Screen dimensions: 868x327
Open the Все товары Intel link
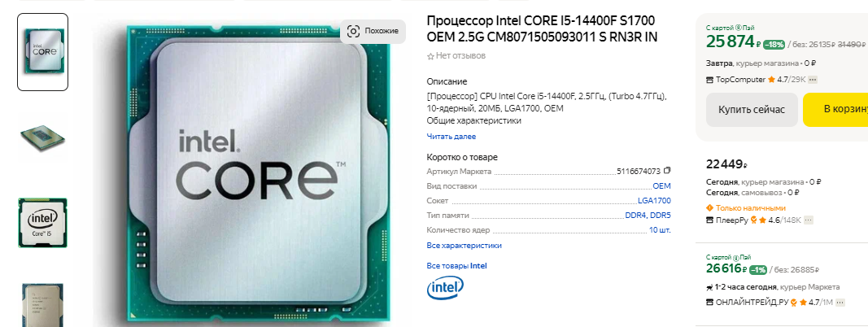pos(456,265)
